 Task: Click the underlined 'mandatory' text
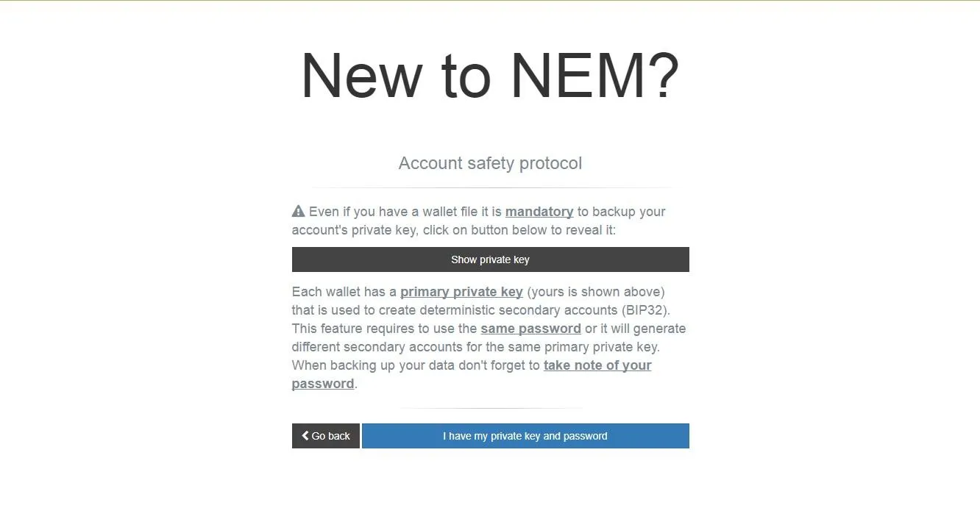539,211
